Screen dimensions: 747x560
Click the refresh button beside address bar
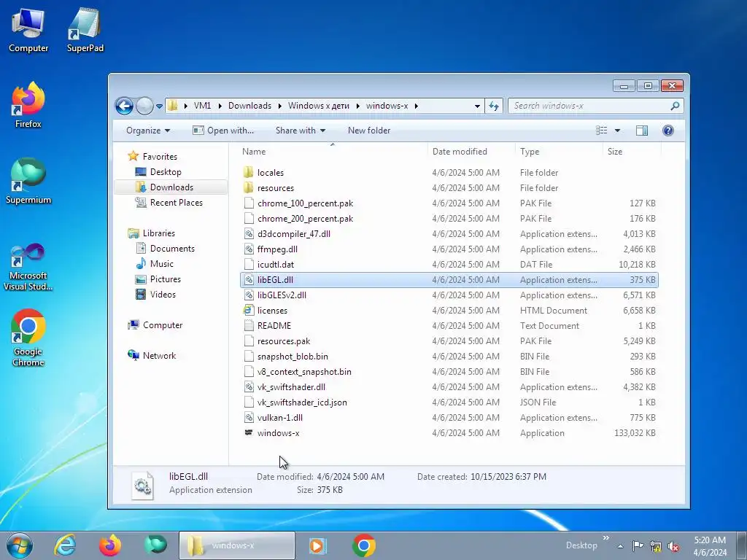point(494,106)
